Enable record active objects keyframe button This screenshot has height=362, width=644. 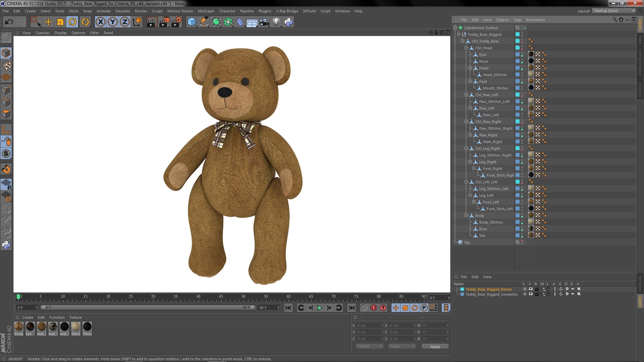(x=364, y=308)
